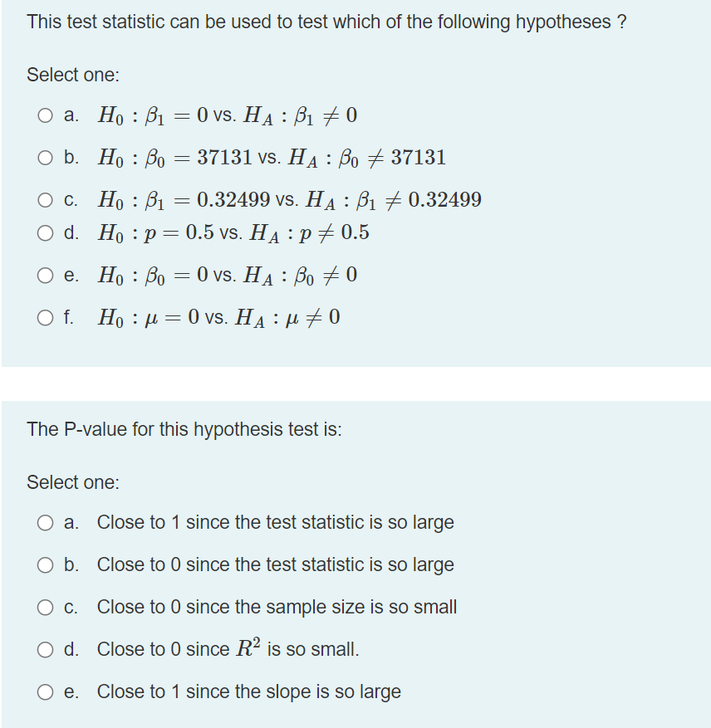The image size is (711, 728).
Task: Choose answer e about large slope
Action: (44, 692)
